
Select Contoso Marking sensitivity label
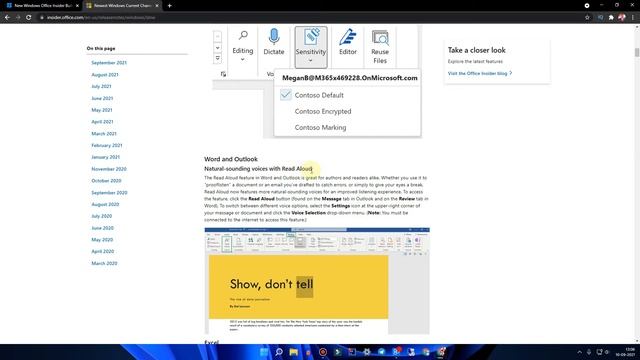pos(320,127)
